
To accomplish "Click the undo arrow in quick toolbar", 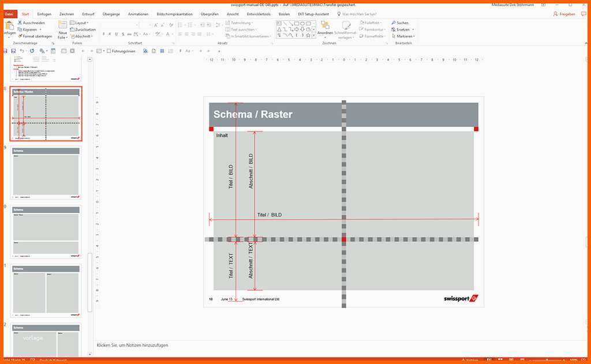I will (22, 51).
